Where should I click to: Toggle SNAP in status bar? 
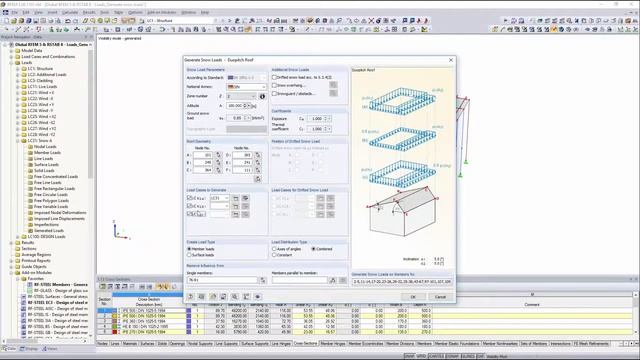pyautogui.click(x=409, y=356)
